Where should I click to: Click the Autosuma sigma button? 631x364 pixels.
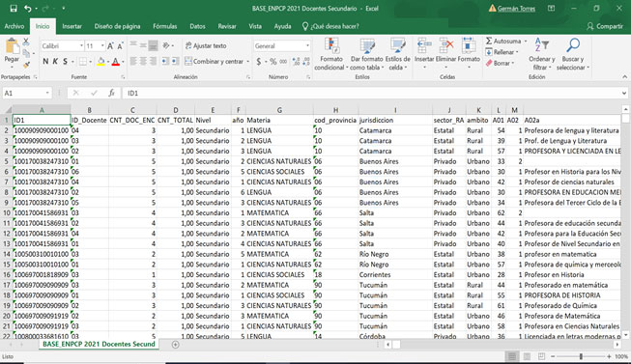click(503, 41)
